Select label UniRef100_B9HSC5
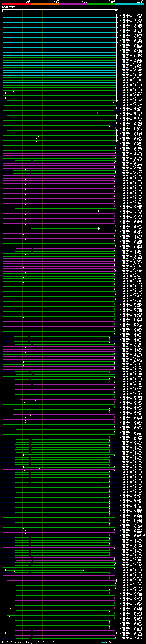This screenshot has height=644, width=146. pyautogui.click(x=131, y=88)
